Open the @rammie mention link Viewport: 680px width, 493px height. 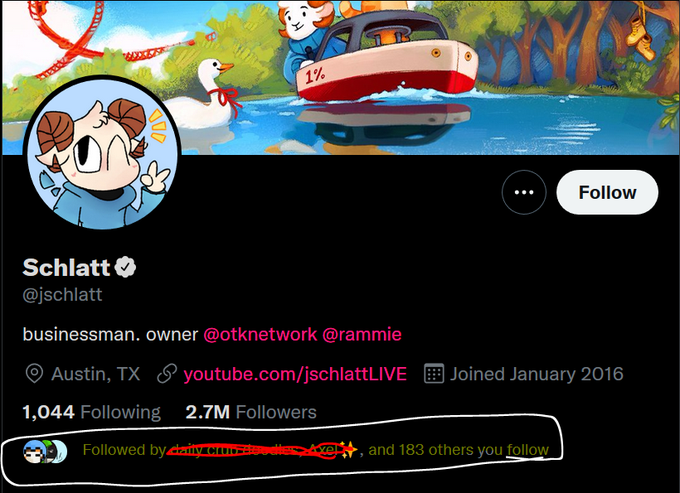(362, 334)
